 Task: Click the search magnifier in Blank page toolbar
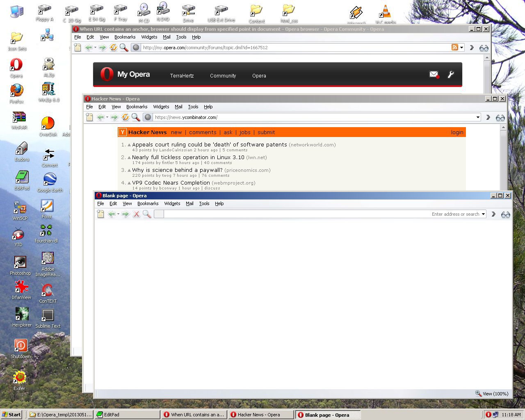pos(147,214)
